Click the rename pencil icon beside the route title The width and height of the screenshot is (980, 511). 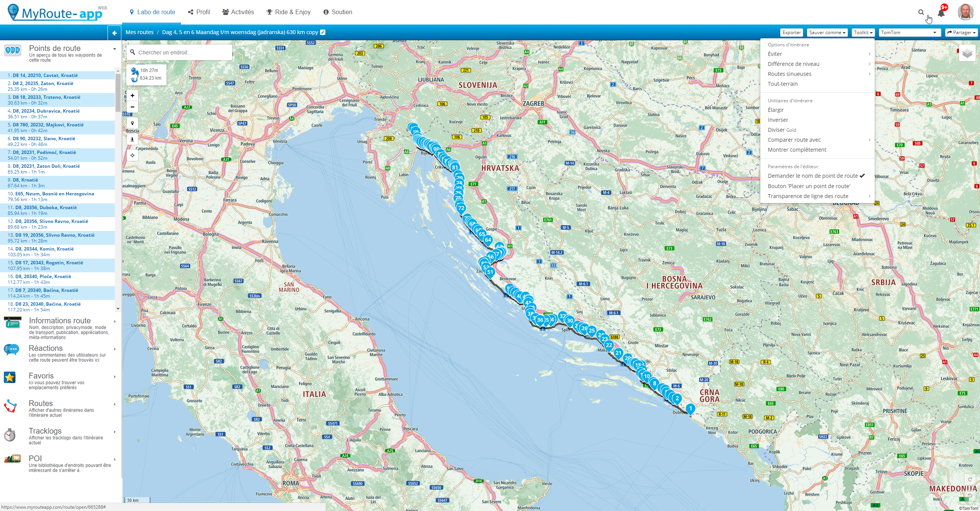[323, 32]
